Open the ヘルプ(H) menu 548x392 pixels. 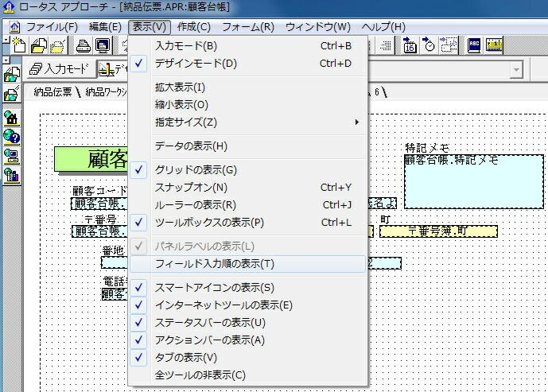click(x=383, y=27)
